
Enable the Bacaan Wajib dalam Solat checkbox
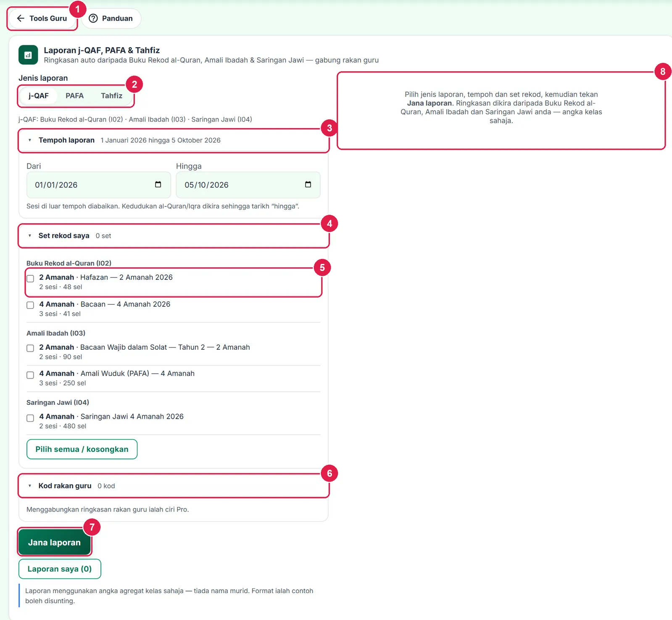30,348
